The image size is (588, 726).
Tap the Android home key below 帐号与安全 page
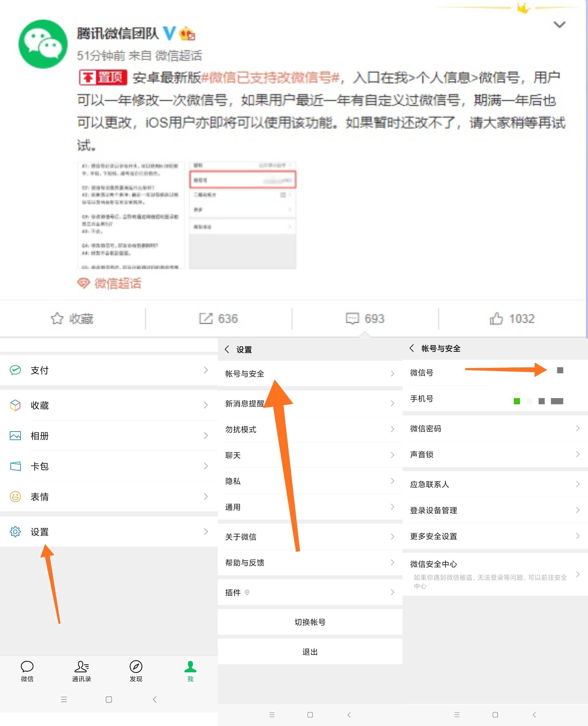coord(495,714)
